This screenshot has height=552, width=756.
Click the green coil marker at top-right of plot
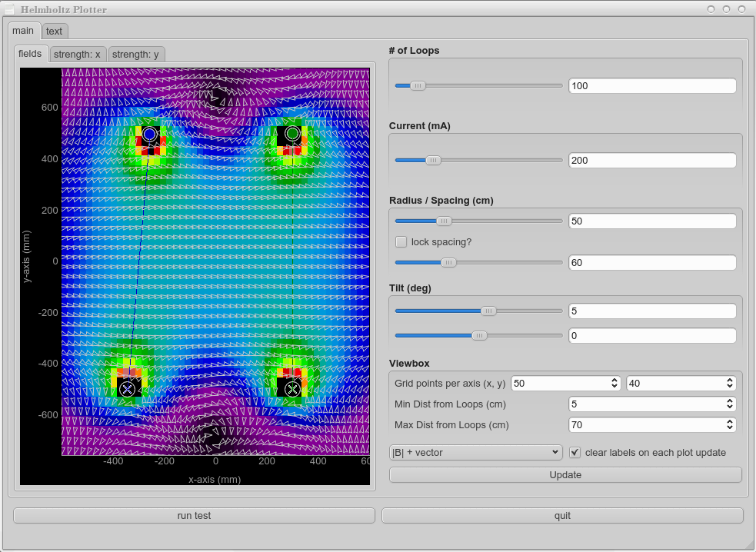click(x=292, y=134)
